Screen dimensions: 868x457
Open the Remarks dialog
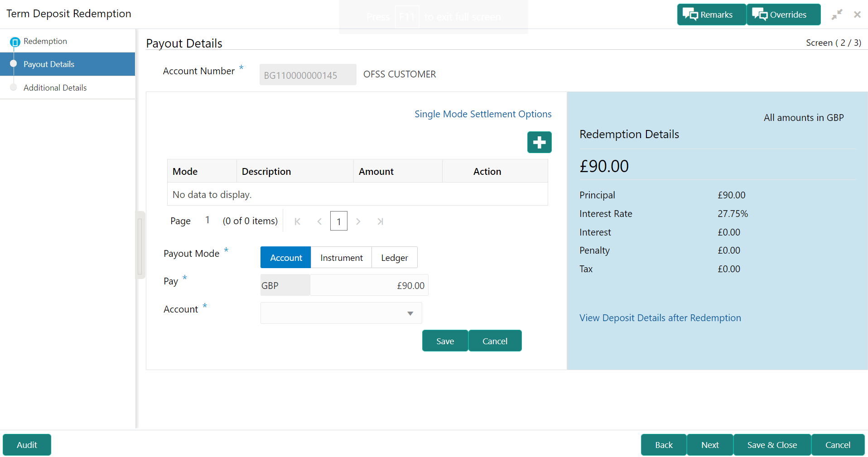[711, 14]
